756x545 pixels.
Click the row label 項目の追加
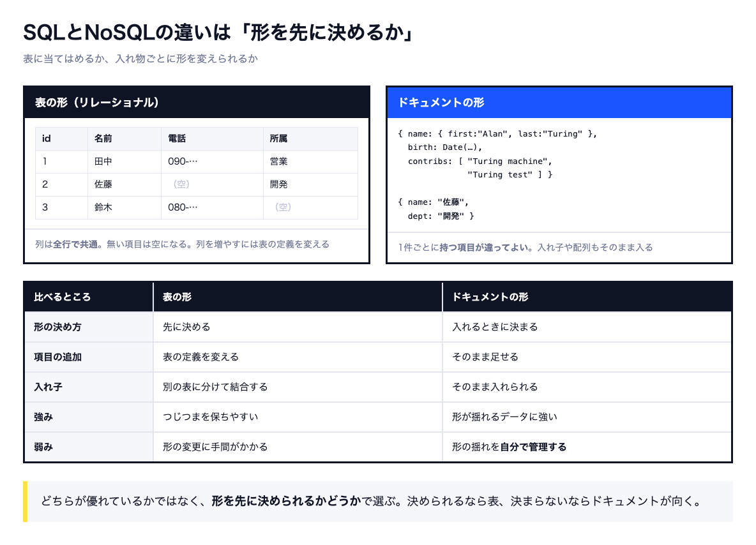(x=89, y=357)
